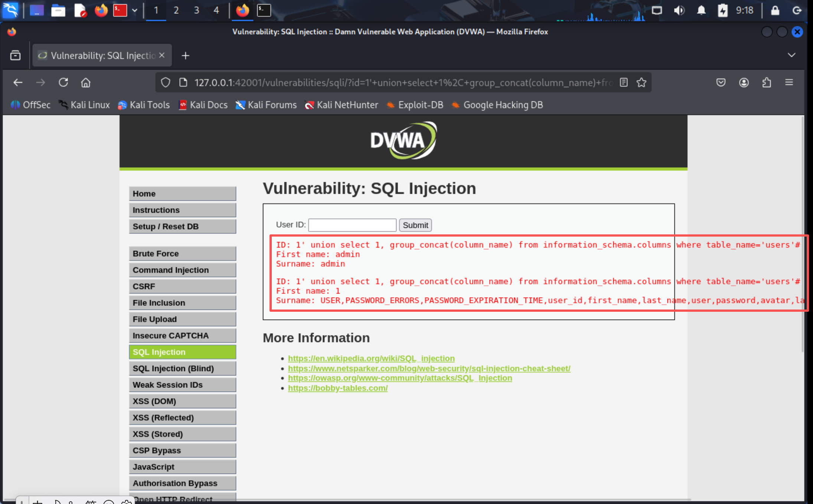This screenshot has height=504, width=813.
Task: Switch to workspace 2 in panel
Action: point(176,10)
